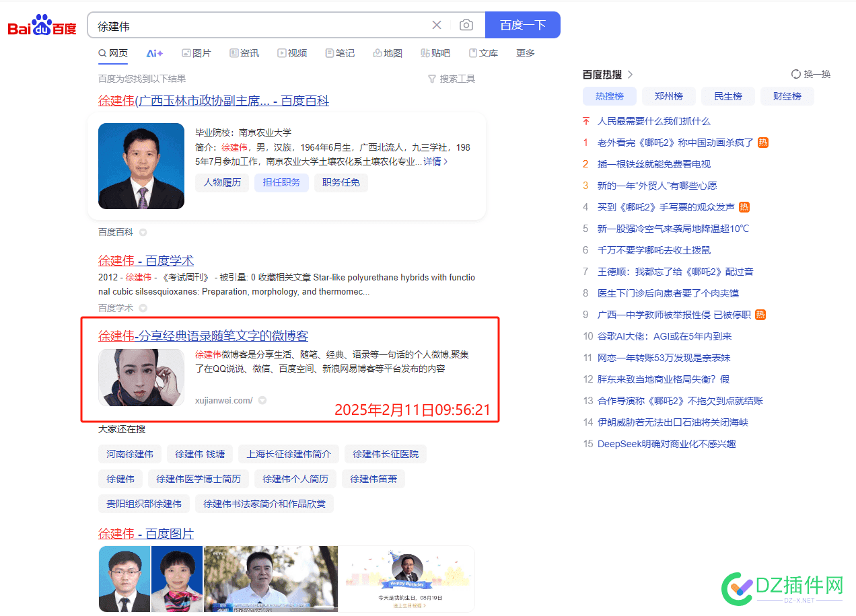
Task: Switch to the 文库 tab
Action: (x=483, y=53)
